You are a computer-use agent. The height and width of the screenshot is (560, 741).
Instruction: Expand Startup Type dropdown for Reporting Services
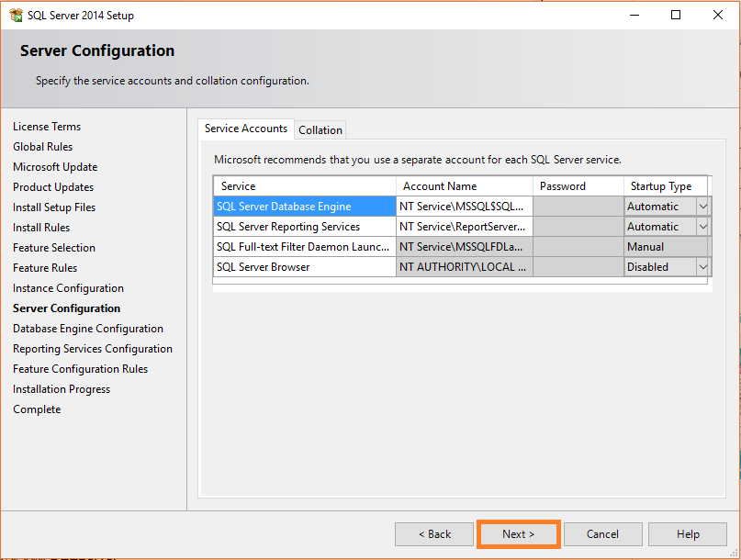pyautogui.click(x=702, y=227)
